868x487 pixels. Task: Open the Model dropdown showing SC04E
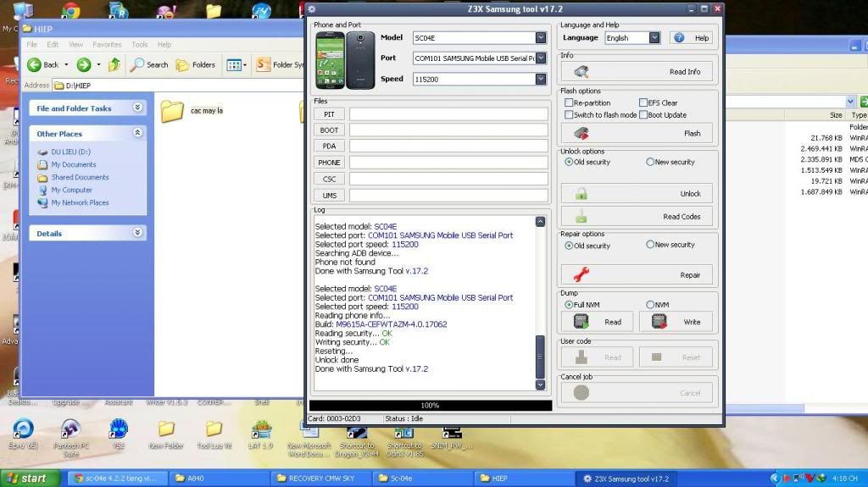(541, 37)
